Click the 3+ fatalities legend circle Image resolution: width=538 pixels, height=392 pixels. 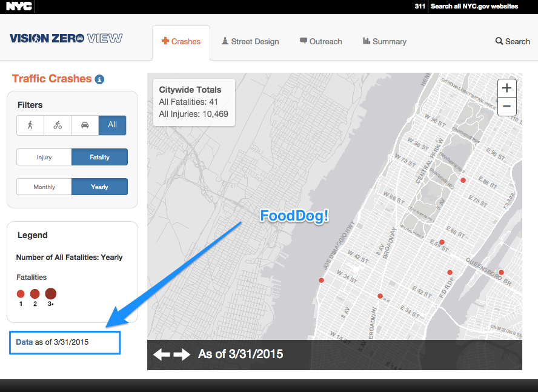(50, 294)
